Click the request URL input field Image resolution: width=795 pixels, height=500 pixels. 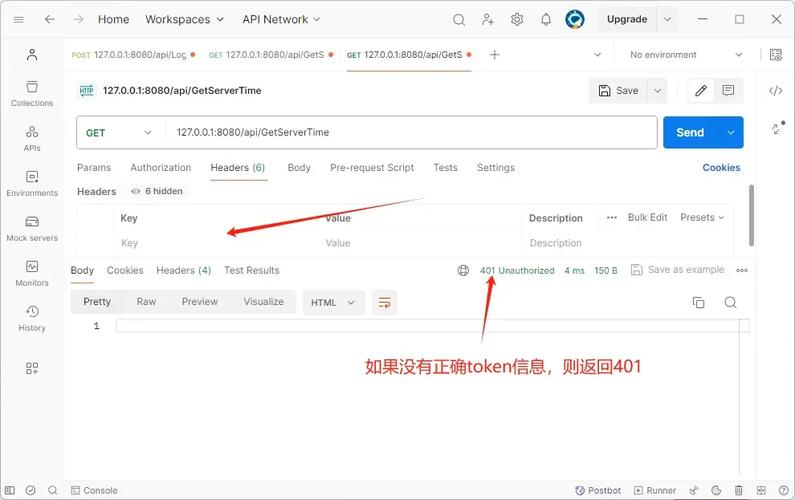(x=411, y=133)
